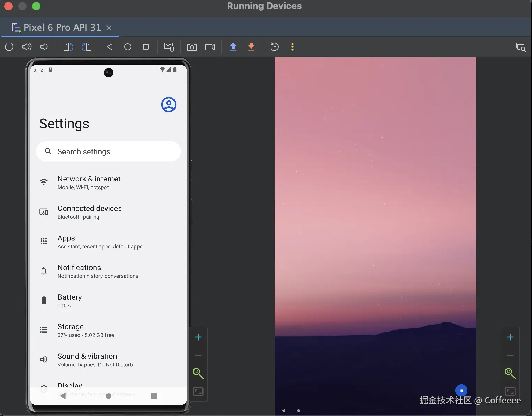Zoom out with the minus beside the Settings phone

198,355
